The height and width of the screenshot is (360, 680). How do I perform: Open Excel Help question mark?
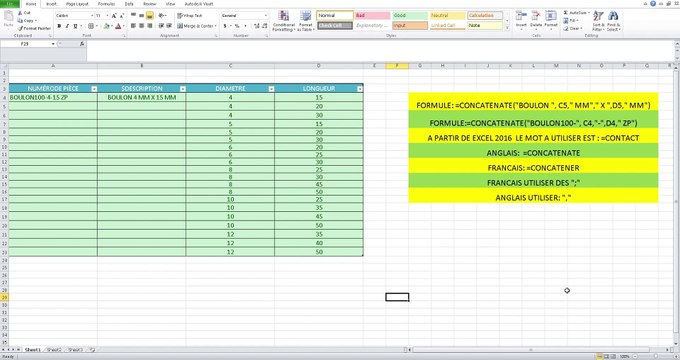point(653,3)
